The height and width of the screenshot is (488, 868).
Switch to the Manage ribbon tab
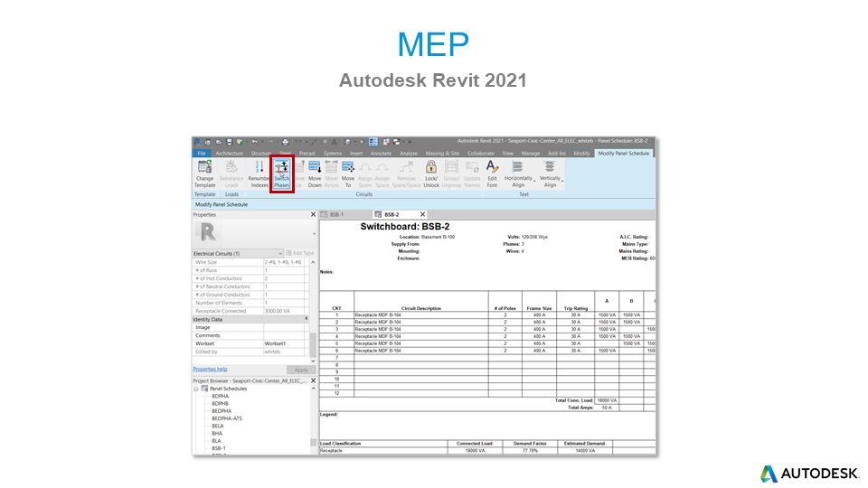pyautogui.click(x=531, y=154)
